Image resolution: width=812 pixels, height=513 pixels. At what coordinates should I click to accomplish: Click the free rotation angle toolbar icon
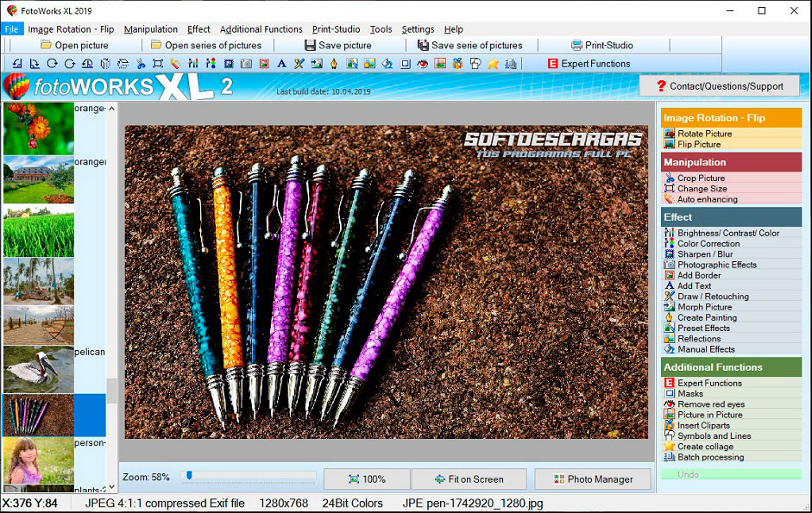[87, 64]
